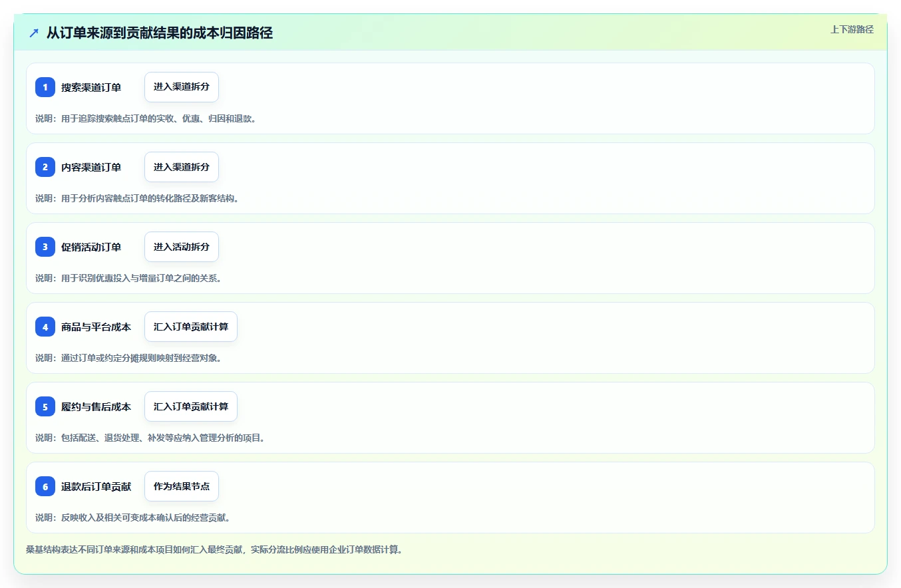
Task: Open 进入渠道拆分 for 内容渠道订单
Action: click(x=182, y=167)
